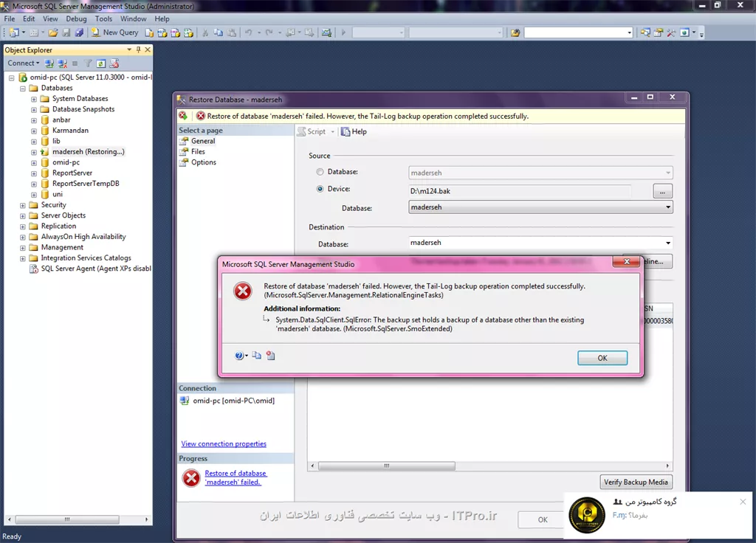Viewport: 756px width, 543px height.
Task: Open the source Database dropdown showing maderseh under Device
Action: (x=667, y=207)
